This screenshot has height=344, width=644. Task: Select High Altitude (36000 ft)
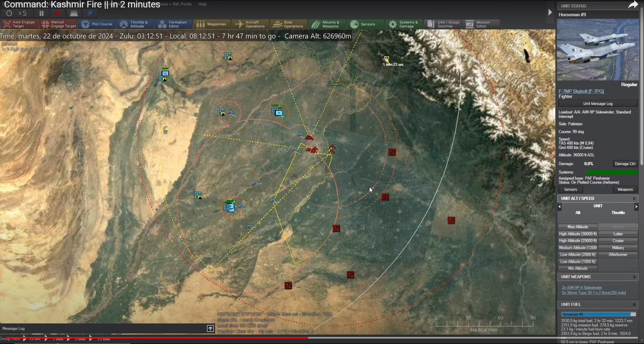pyautogui.click(x=578, y=234)
